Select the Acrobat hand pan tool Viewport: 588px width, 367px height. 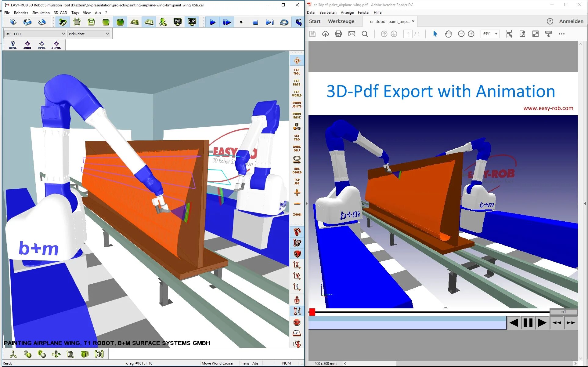coord(448,34)
